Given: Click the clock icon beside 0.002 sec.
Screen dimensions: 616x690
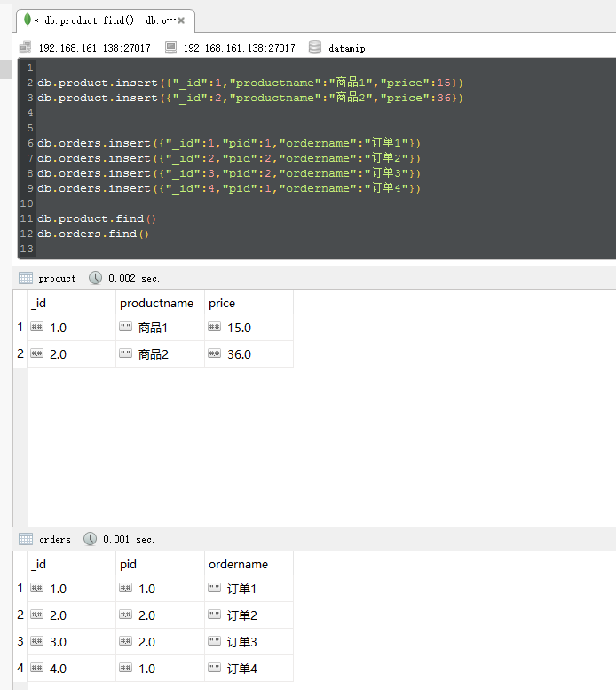Looking at the screenshot, I should (x=95, y=278).
